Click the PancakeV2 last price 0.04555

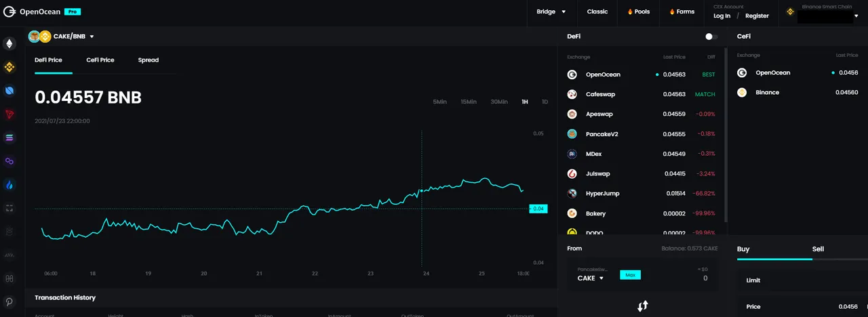[x=674, y=134]
